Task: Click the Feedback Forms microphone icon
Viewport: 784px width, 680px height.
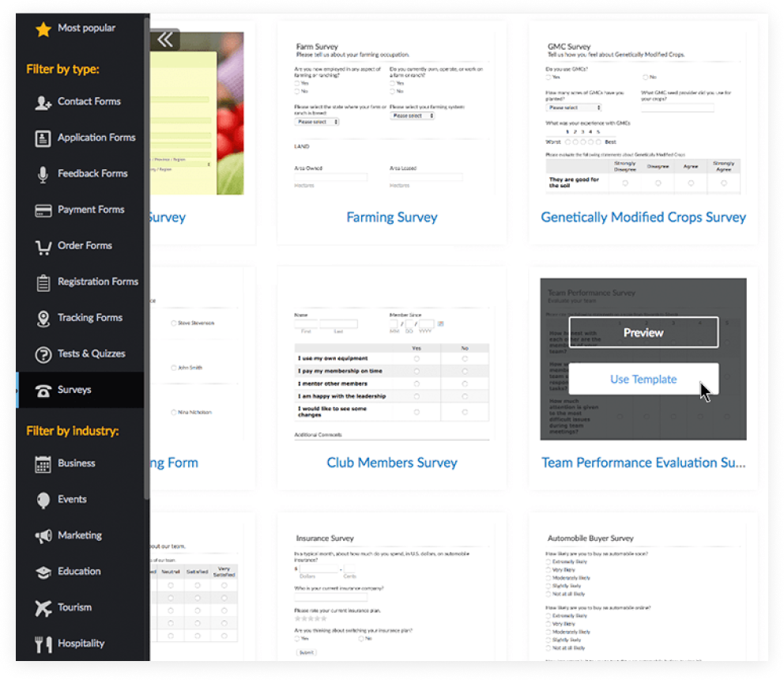Action: (43, 175)
